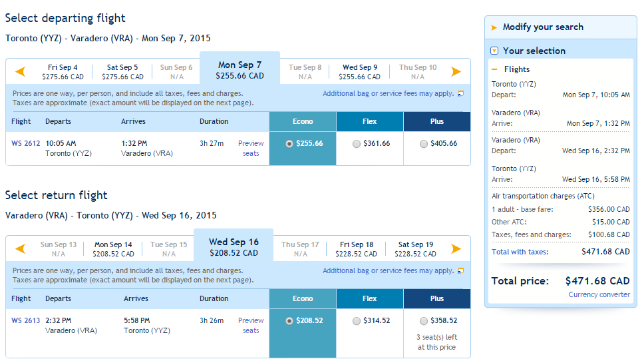This screenshot has width=644, height=361.
Task: Click previous dates arrow for departing flight
Action: (21, 71)
